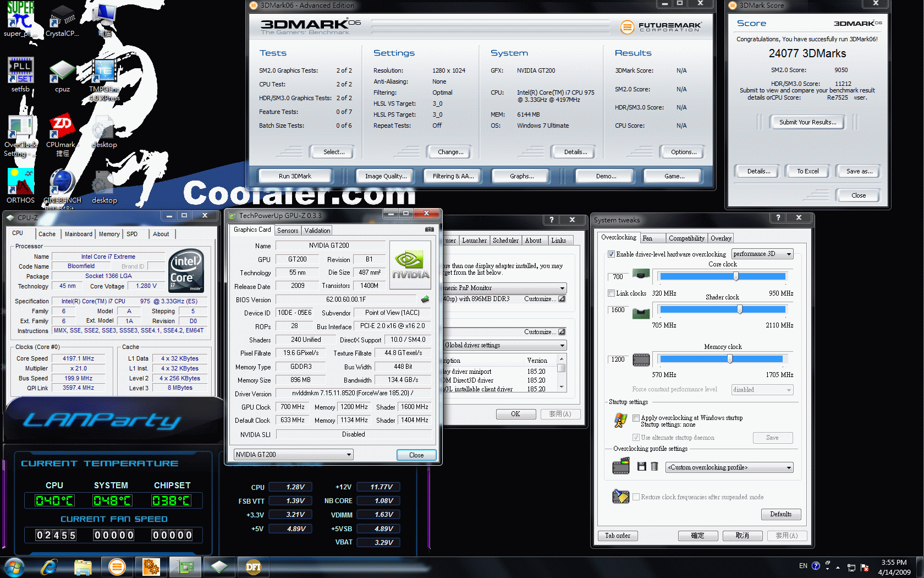
Task: Switch to GPU-Z taskbar item
Action: 185,567
